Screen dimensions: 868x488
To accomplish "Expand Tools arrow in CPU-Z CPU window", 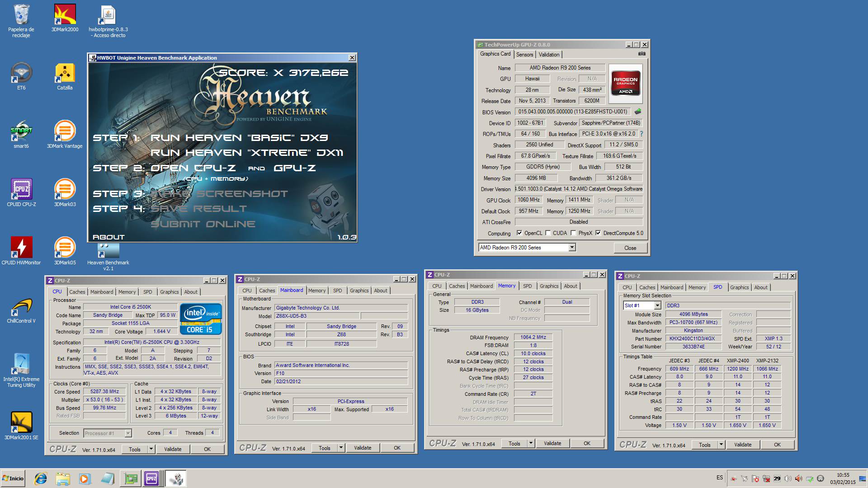I will pyautogui.click(x=151, y=450).
